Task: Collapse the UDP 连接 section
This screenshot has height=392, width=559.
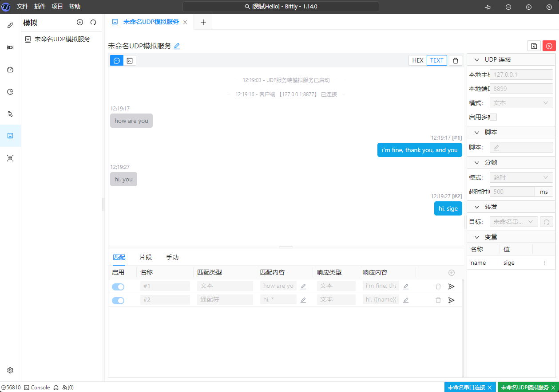Action: pyautogui.click(x=477, y=60)
